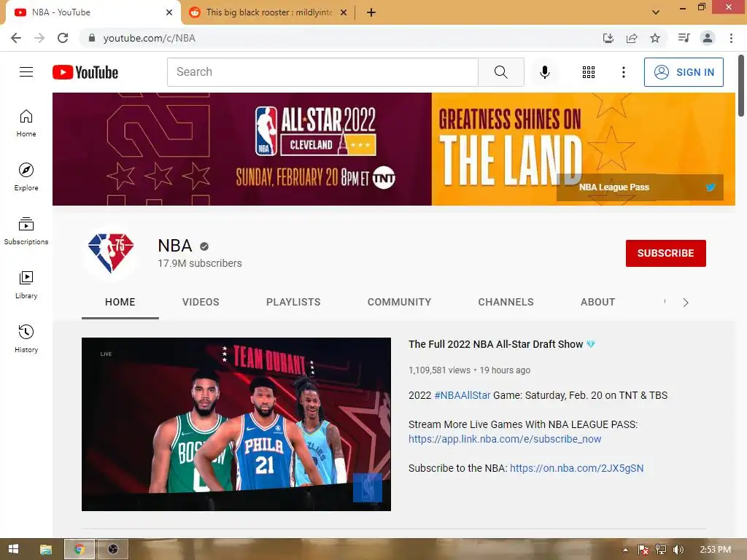Open History in sidebar

pyautogui.click(x=26, y=338)
